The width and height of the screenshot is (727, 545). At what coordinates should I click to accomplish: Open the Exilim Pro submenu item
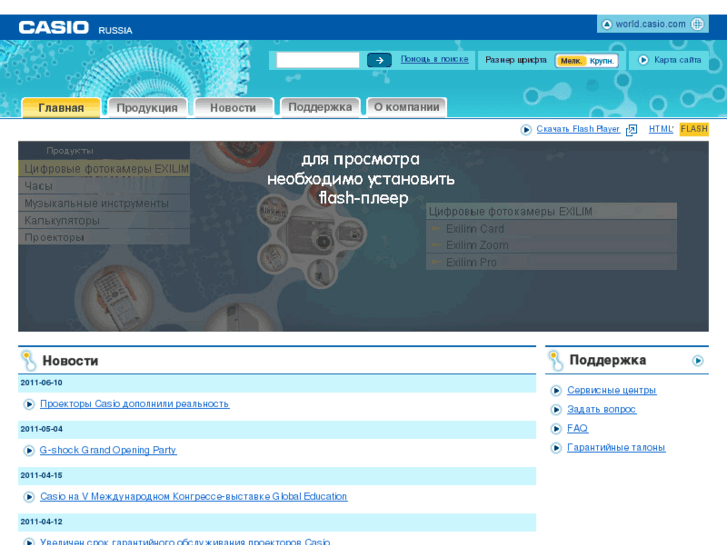pos(551,262)
